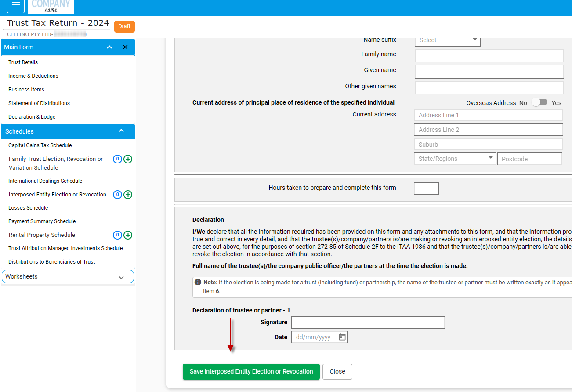Close the Main Form panel

[125, 47]
